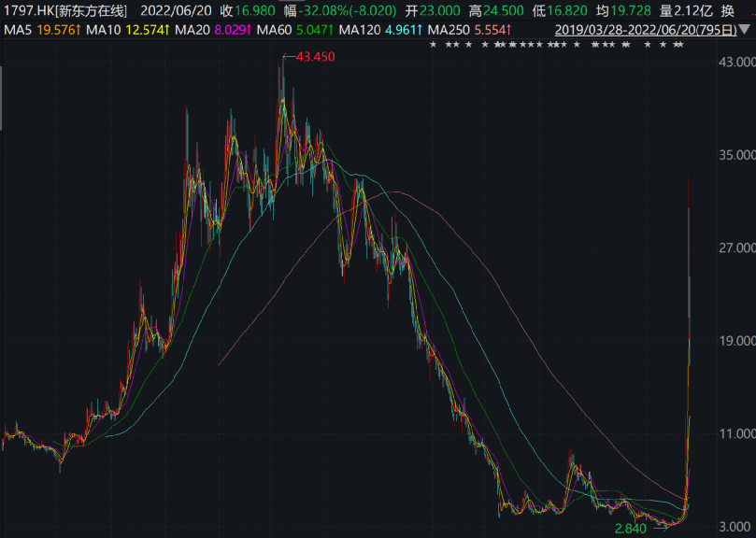Click the leftmost star event marker
756x538 pixels.
(x=433, y=46)
